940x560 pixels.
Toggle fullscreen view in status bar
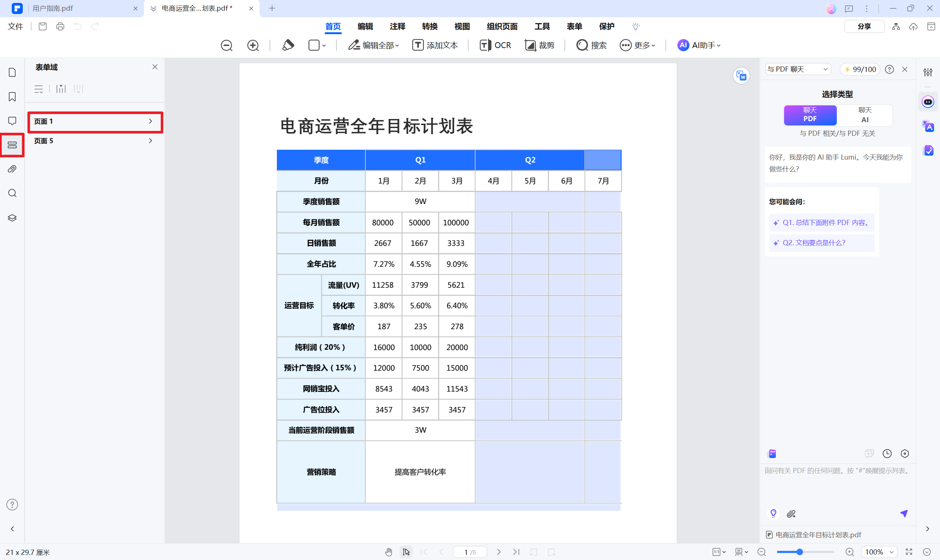[909, 552]
